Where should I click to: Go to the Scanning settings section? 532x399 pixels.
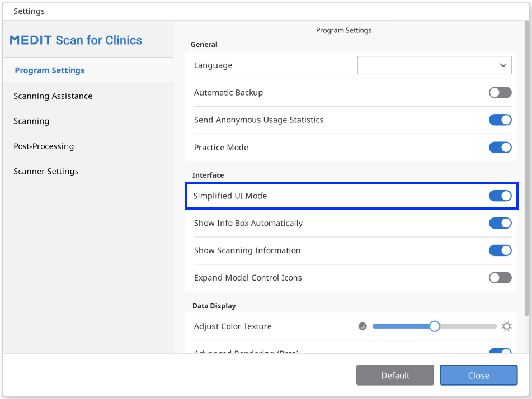click(x=31, y=121)
